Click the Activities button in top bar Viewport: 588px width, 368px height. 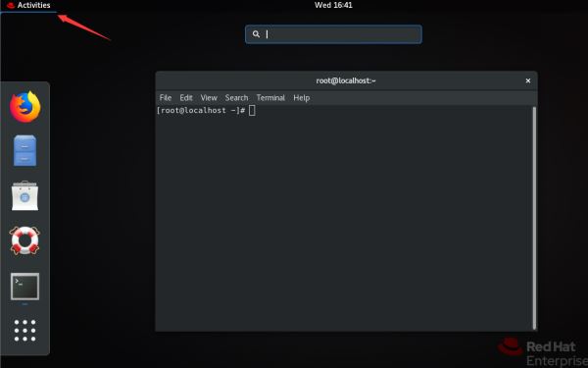(x=33, y=5)
